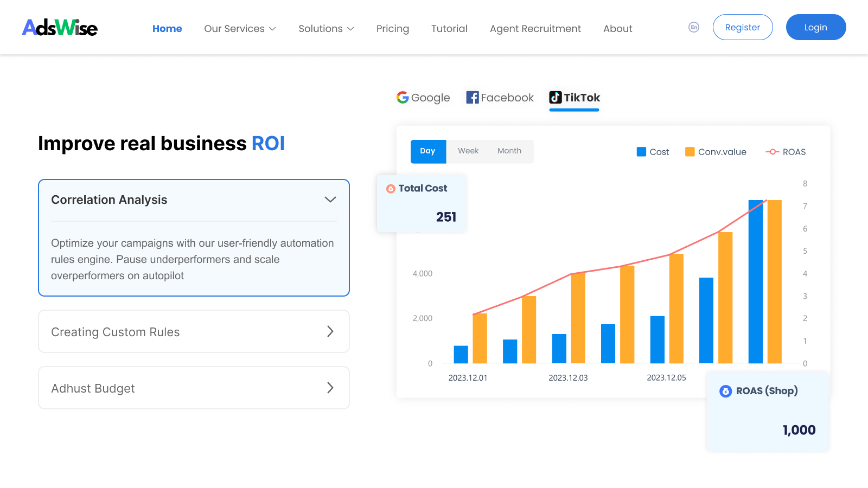
Task: Click the Google logo icon
Action: (402, 98)
